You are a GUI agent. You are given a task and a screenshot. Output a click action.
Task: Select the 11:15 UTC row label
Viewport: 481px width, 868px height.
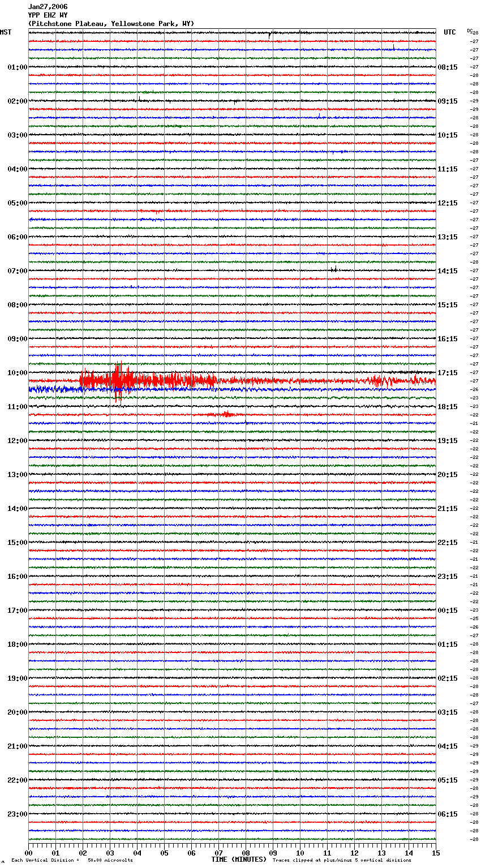(x=448, y=169)
